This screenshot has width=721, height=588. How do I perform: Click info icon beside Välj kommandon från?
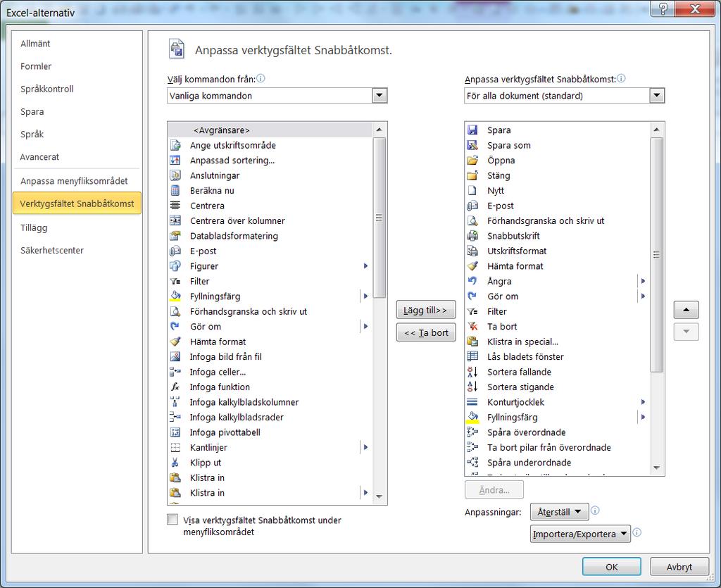coord(261,79)
